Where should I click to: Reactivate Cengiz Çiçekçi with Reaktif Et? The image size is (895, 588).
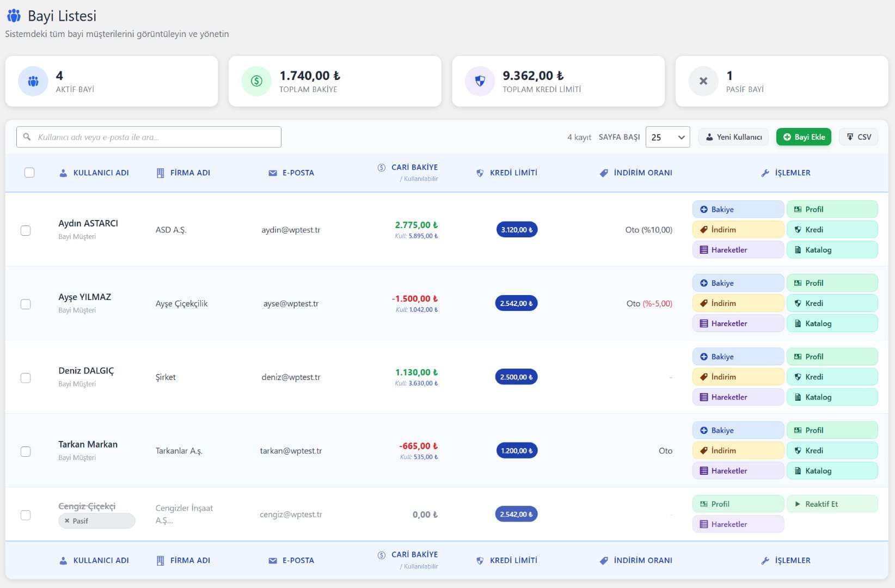pos(831,504)
